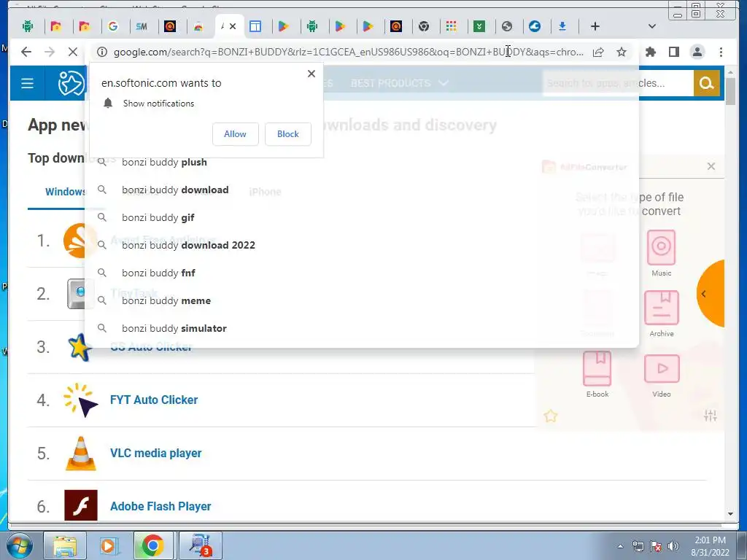
Task: Open a new browser tab
Action: point(595,26)
